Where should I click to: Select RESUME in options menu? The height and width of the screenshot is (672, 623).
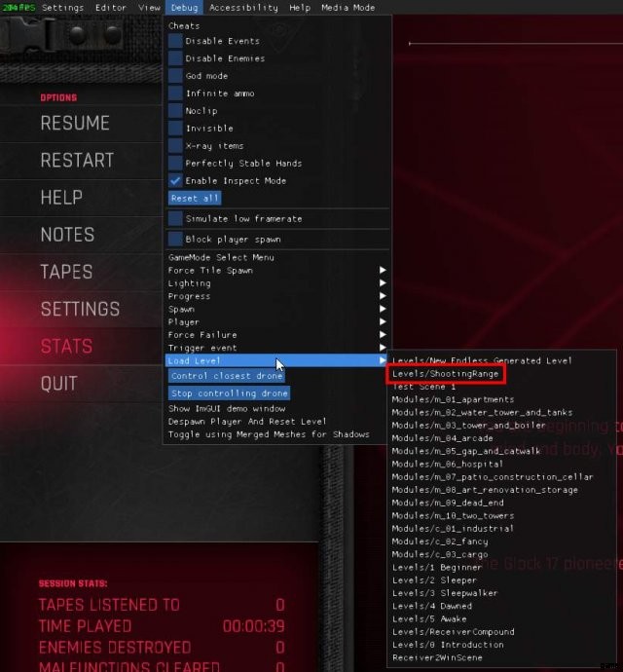(75, 123)
